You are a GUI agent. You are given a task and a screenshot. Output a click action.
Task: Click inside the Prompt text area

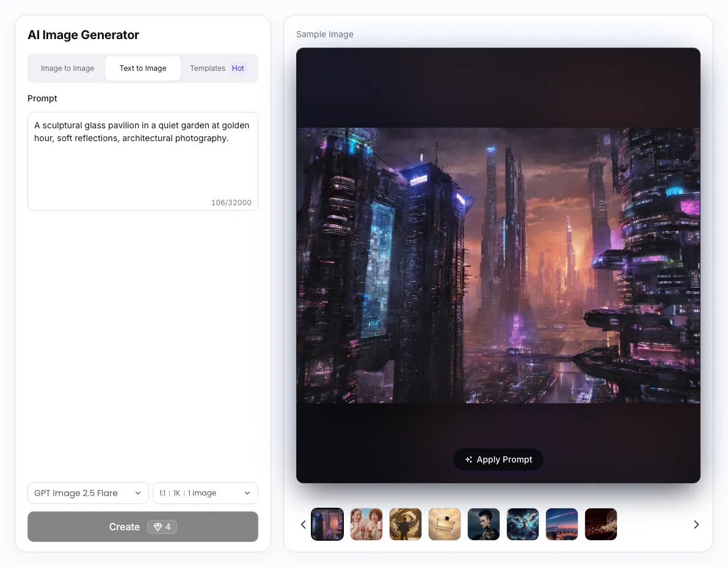click(142, 161)
